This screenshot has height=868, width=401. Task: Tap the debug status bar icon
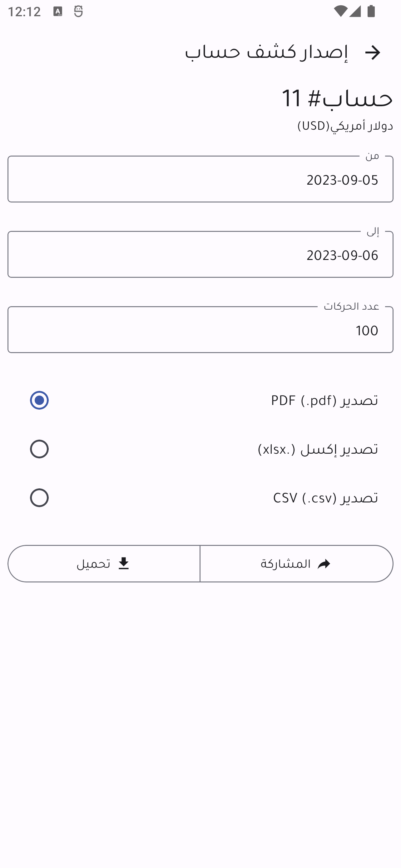[x=78, y=12]
